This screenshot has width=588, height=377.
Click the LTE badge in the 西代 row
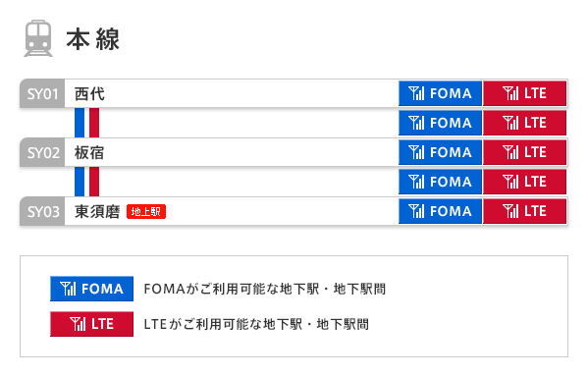click(x=524, y=93)
